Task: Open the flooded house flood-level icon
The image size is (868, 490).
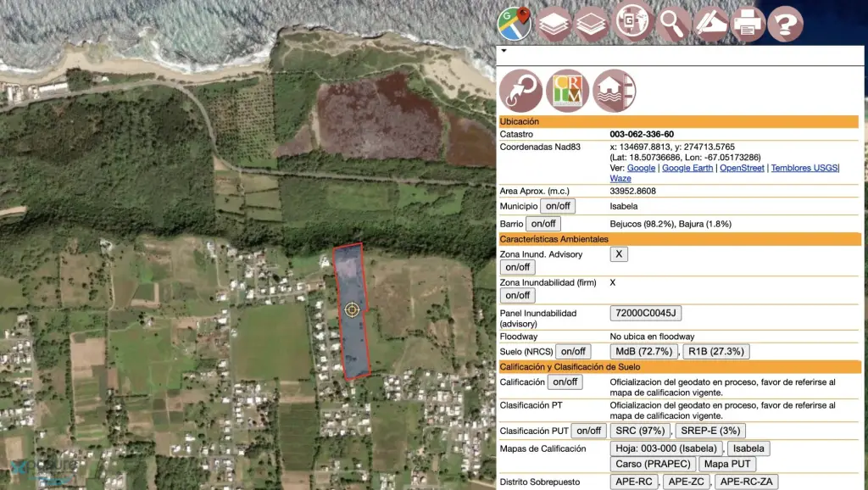Action: (x=614, y=91)
